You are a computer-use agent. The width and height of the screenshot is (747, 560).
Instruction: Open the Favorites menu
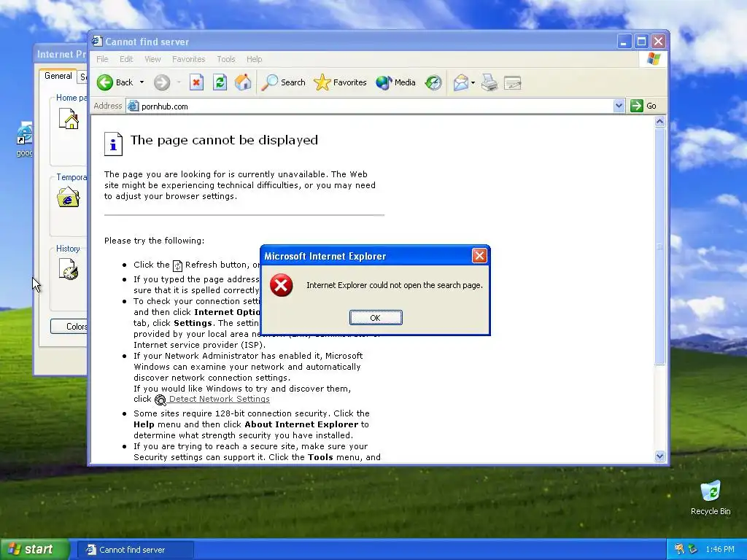(x=189, y=59)
